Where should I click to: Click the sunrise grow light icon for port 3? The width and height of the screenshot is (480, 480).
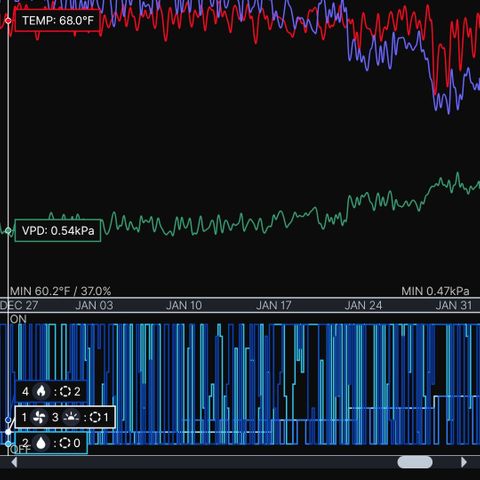pyautogui.click(x=71, y=417)
